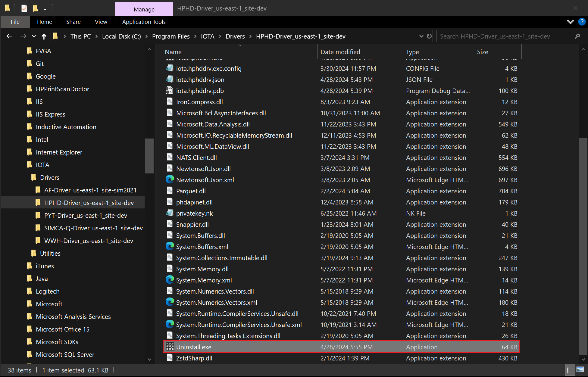Switch to the Home ribbon tab

tap(45, 22)
